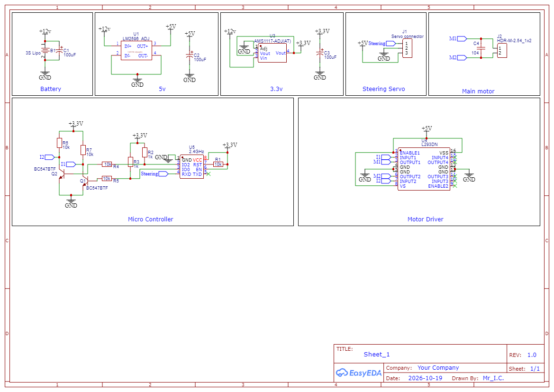Select capacitor C4 in Main motor block
Image resolution: width=554 pixels, height=392 pixels.
481,48
